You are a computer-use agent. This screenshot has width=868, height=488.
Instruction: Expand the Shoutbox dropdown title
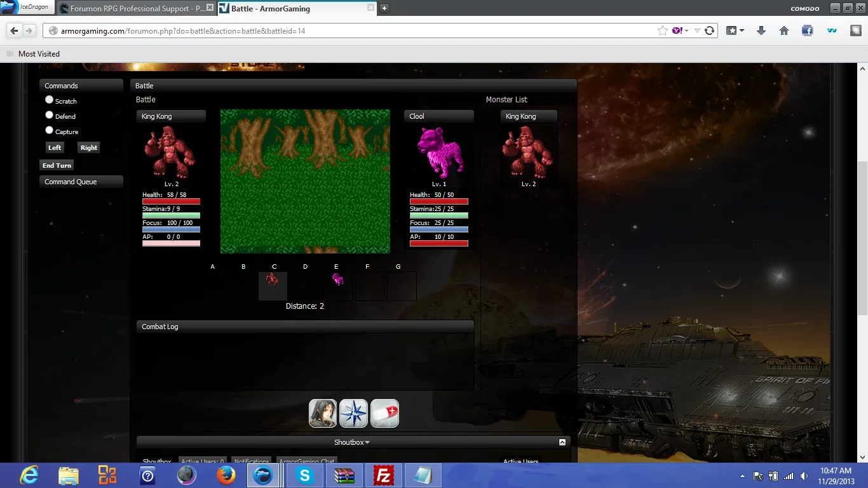tap(352, 442)
